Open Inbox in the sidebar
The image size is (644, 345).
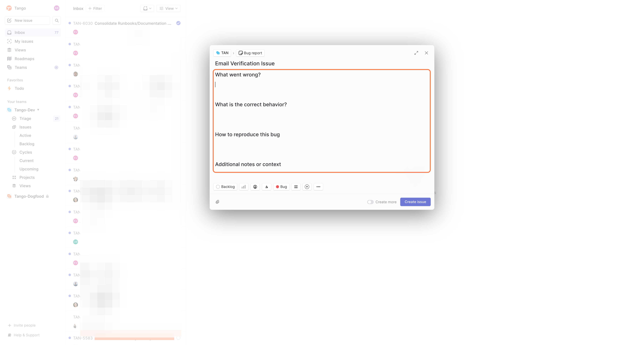[33, 33]
